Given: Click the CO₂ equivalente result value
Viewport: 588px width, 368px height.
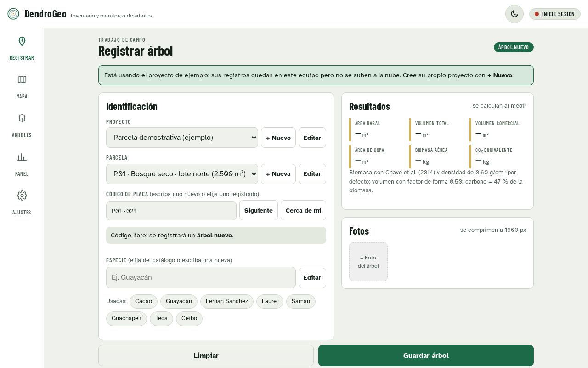Looking at the screenshot, I should (482, 161).
